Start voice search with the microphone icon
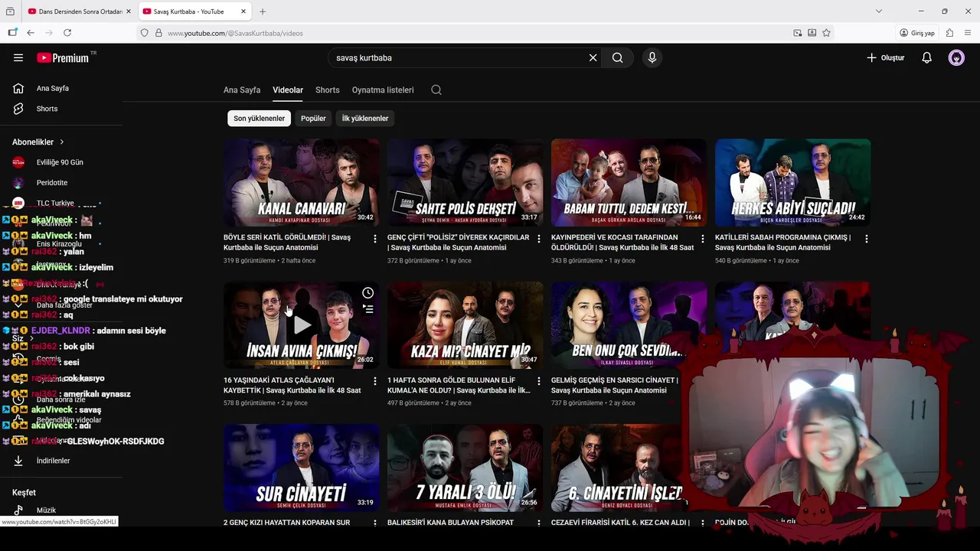This screenshot has height=551, width=980. point(652,57)
